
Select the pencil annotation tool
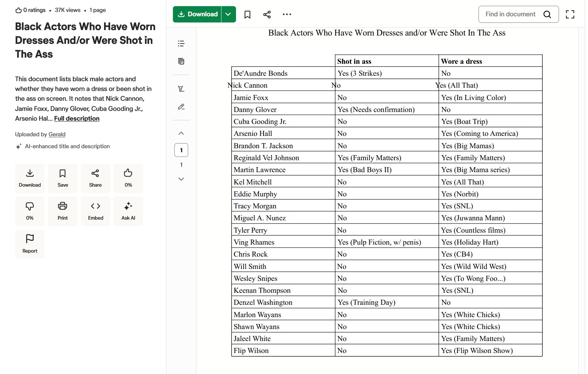(181, 107)
